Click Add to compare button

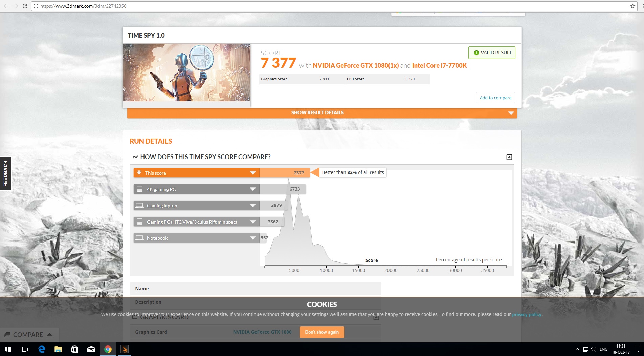(x=495, y=98)
